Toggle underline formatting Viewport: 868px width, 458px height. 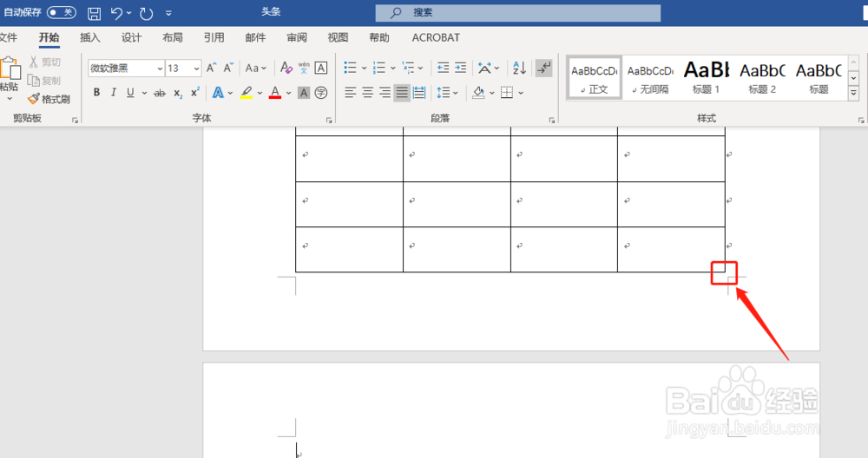(x=130, y=92)
